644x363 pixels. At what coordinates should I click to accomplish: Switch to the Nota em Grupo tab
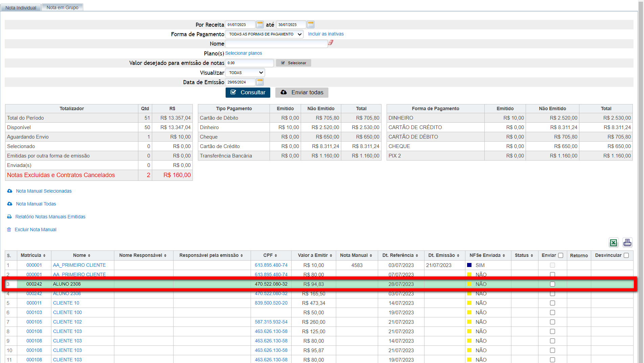pos(62,7)
